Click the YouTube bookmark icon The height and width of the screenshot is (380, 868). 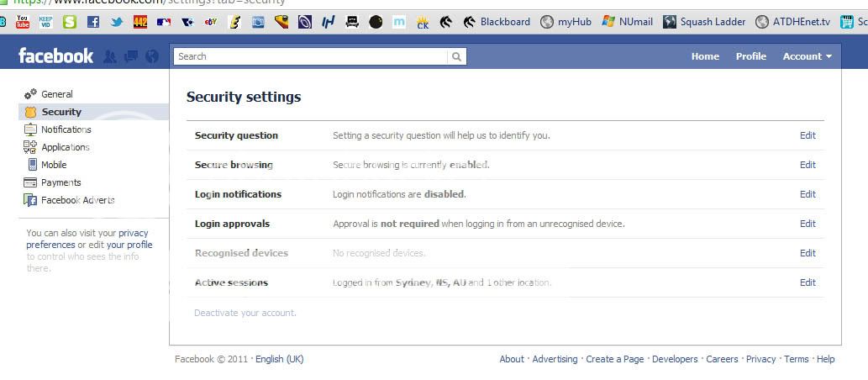[x=23, y=22]
